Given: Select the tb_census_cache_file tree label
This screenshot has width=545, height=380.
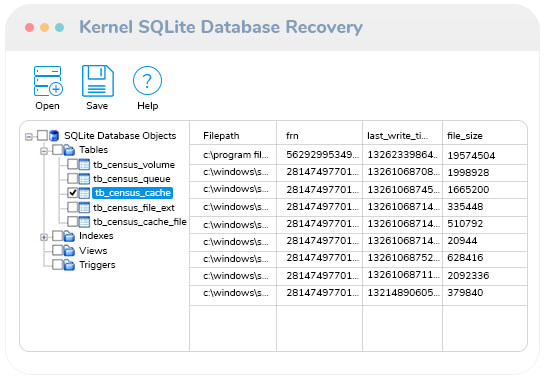Looking at the screenshot, I should [140, 222].
